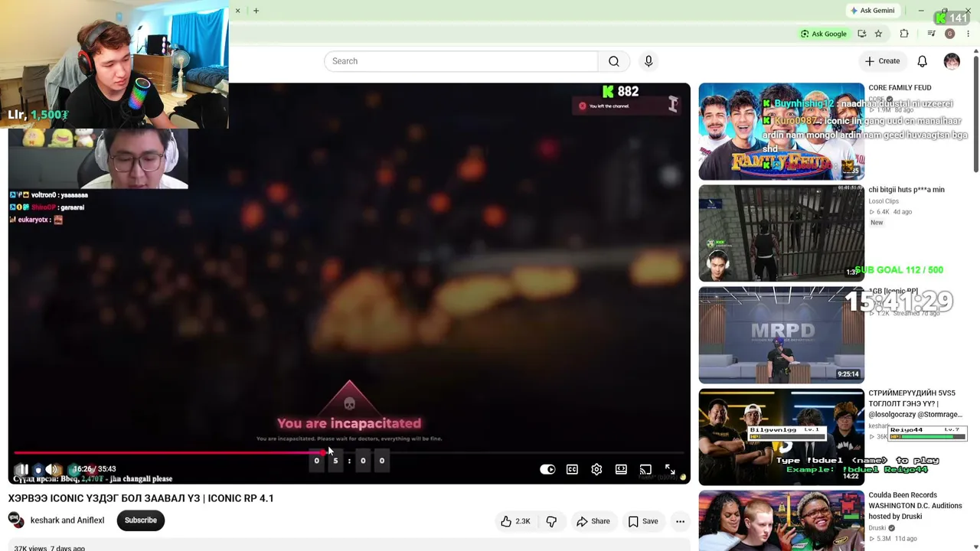The height and width of the screenshot is (551, 980).
Task: Open the Chrome extensions puzzle icon
Action: [904, 34]
